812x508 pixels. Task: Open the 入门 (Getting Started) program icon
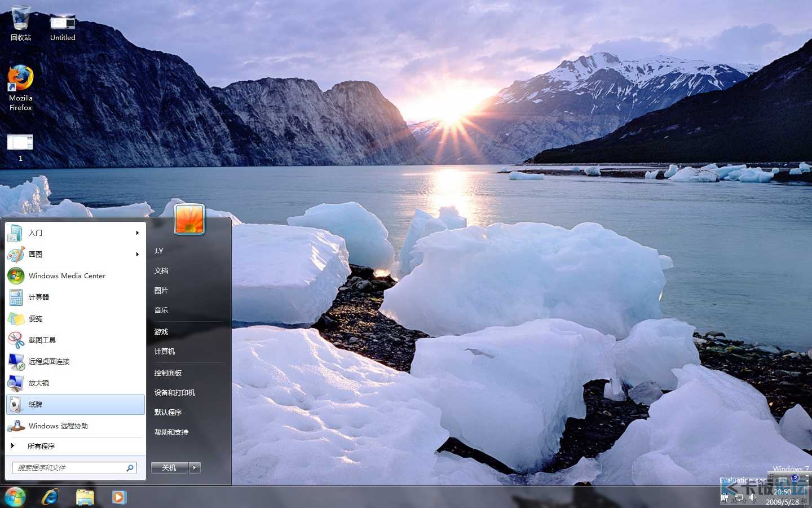click(15, 233)
